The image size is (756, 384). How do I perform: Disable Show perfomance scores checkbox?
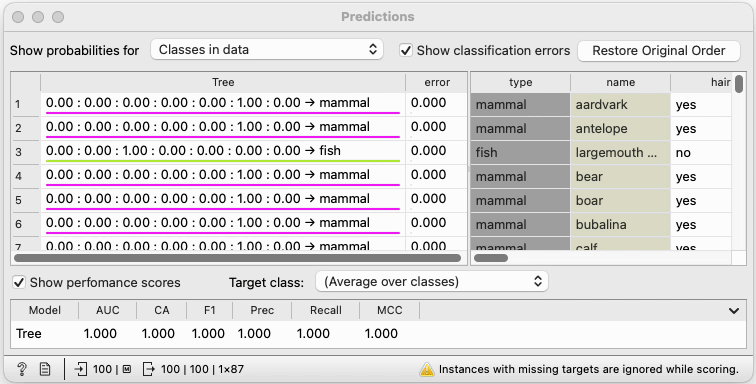19,282
